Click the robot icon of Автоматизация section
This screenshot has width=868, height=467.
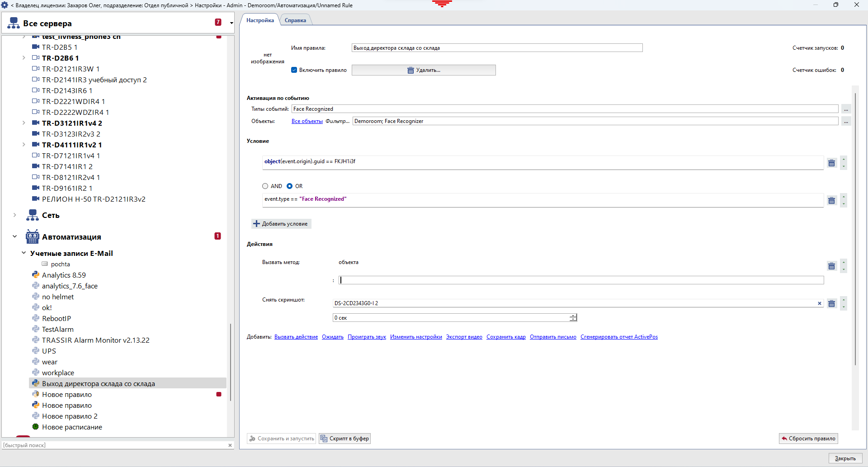[x=32, y=236]
